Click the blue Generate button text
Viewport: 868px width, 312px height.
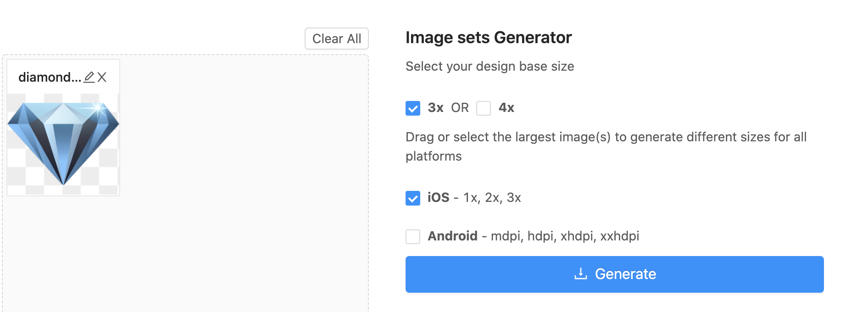(625, 274)
